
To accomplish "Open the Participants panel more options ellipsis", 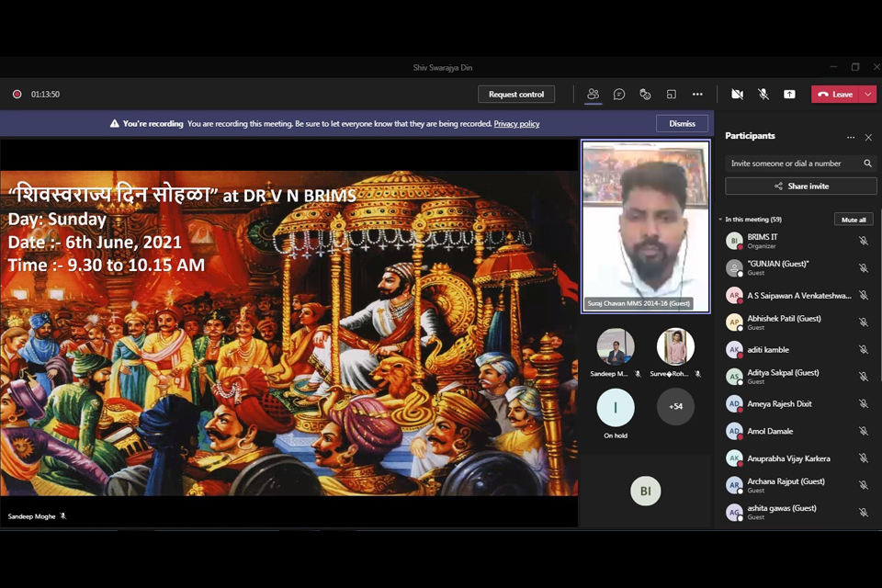I will pyautogui.click(x=851, y=137).
